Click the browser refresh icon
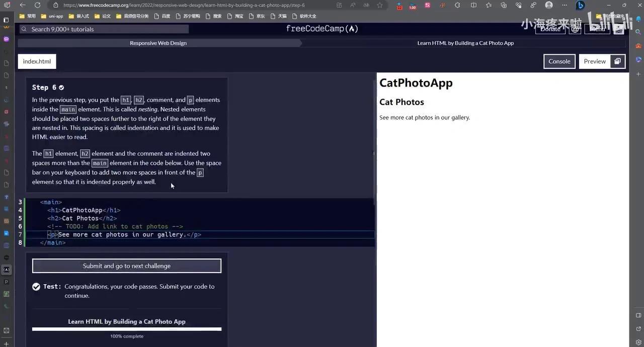Screen dimensions: 644x347 37,5
